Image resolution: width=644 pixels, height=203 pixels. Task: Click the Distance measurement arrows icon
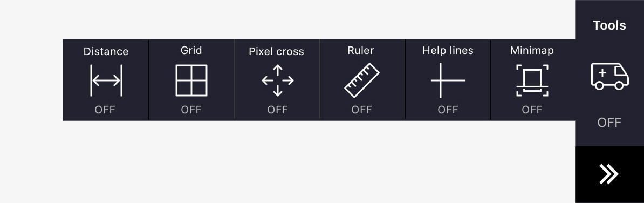(106, 80)
